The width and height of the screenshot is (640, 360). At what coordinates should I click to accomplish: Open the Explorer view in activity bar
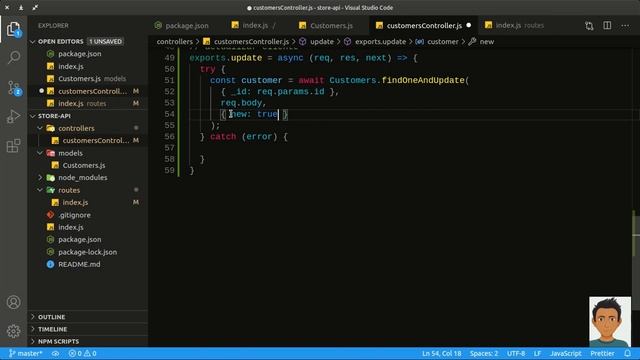pos(13,29)
